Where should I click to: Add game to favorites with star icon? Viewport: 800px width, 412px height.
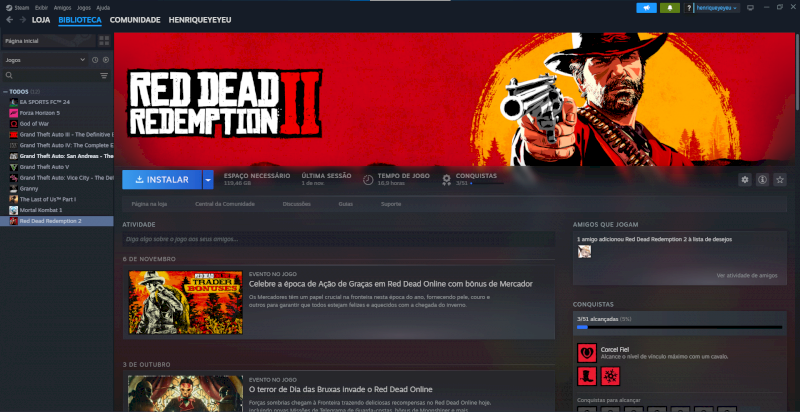pyautogui.click(x=780, y=179)
